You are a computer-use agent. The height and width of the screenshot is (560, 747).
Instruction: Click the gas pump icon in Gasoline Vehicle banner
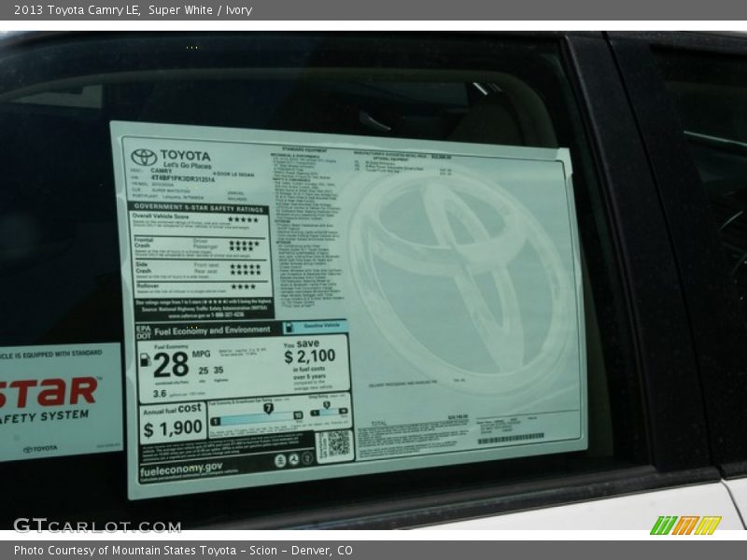[289, 328]
